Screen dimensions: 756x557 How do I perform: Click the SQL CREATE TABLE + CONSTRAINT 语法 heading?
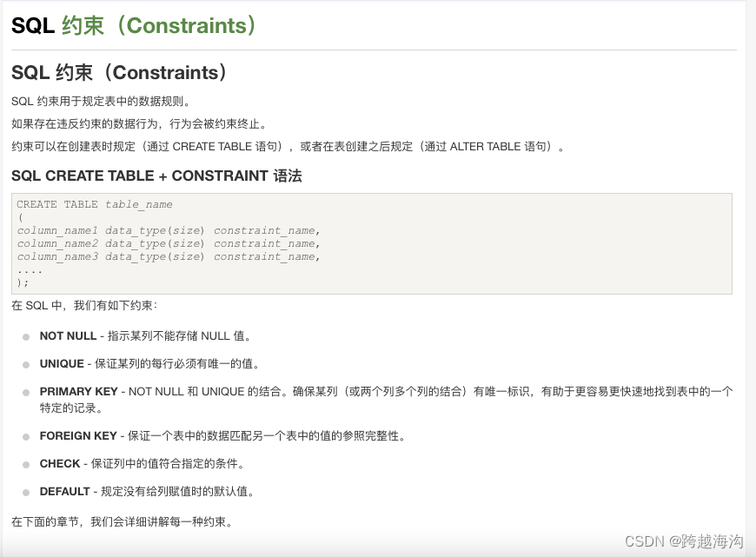coord(156,176)
